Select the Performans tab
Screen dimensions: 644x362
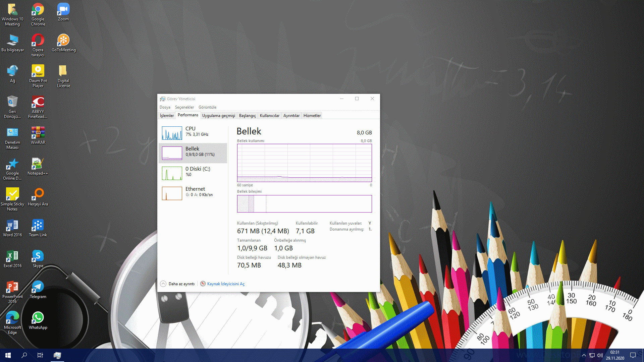(x=188, y=115)
